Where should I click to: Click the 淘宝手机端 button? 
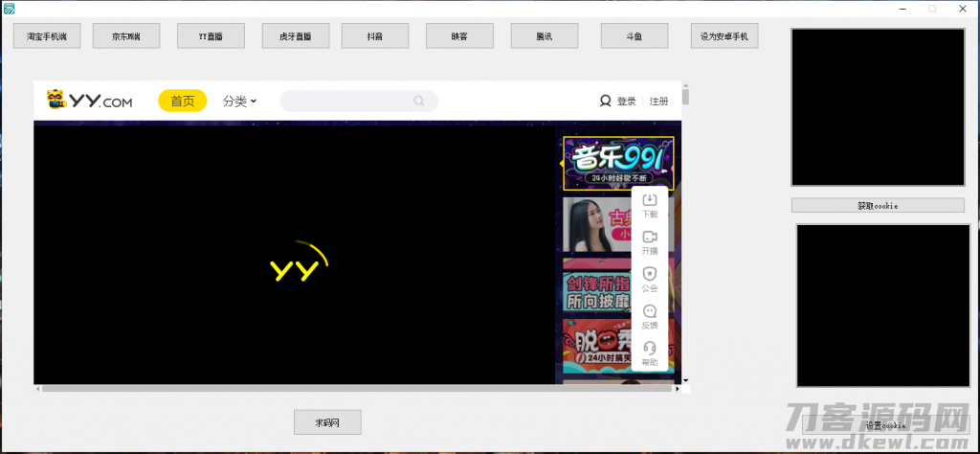[47, 36]
